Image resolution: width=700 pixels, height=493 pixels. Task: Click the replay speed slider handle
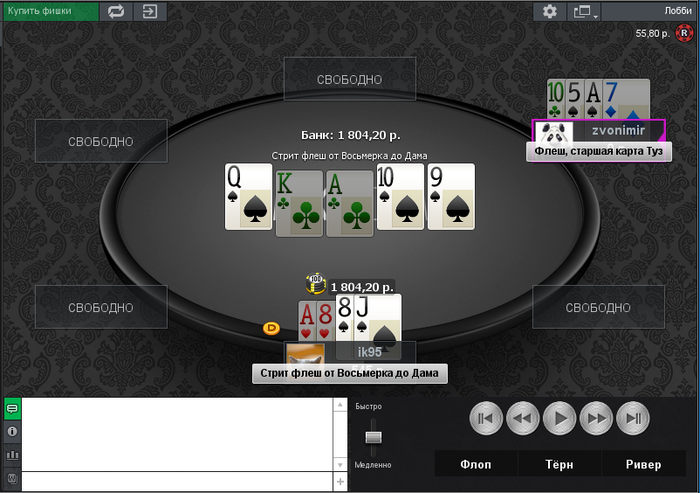pos(373,437)
